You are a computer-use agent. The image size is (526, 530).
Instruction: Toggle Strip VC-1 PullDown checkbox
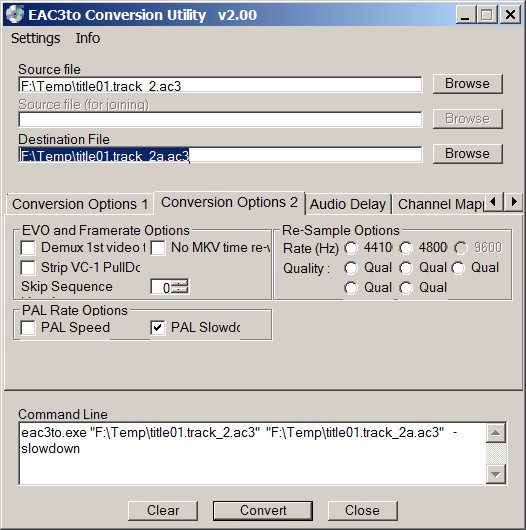tap(28, 268)
